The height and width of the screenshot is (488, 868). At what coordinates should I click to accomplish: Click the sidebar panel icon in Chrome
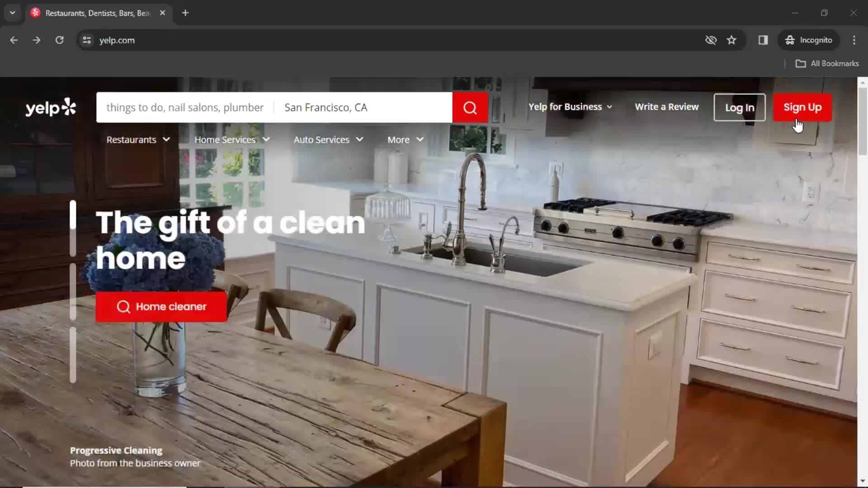coord(764,40)
